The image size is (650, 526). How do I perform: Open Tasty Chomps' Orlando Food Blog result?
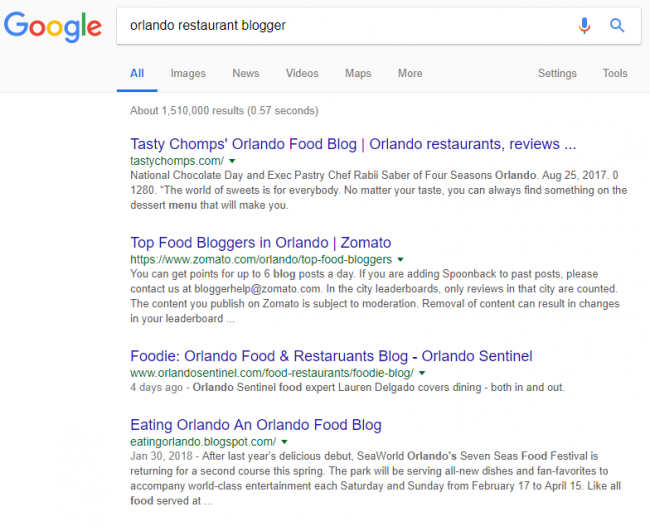pos(353,144)
